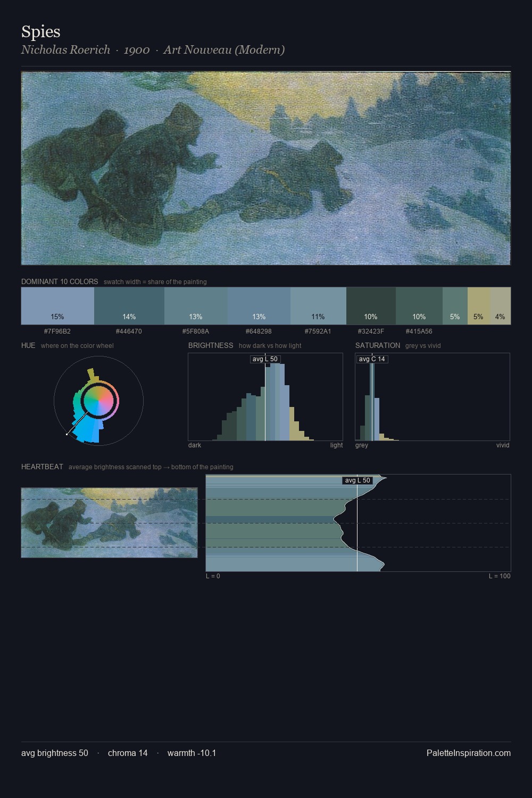Click the hex code text '#446470'
Screen dimensions: 532x798
pos(129,331)
